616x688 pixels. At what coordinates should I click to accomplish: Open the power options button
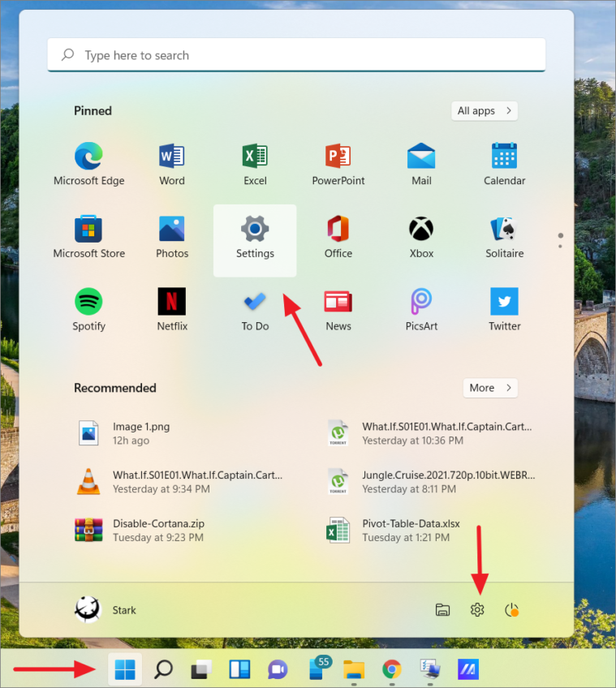pyautogui.click(x=511, y=610)
